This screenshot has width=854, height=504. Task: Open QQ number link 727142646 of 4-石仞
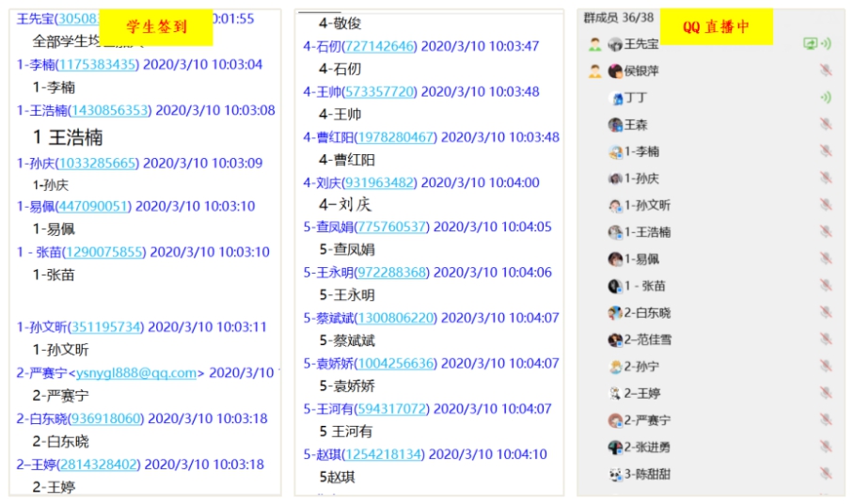pos(381,46)
